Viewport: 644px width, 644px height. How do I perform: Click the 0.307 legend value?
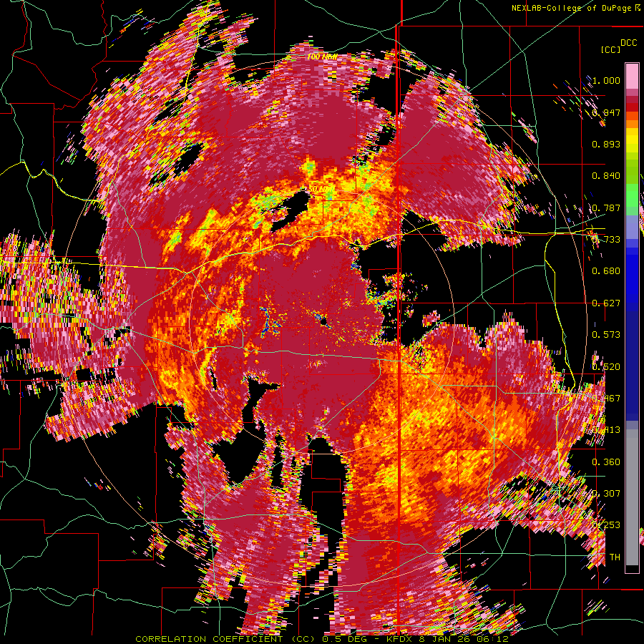click(x=606, y=494)
